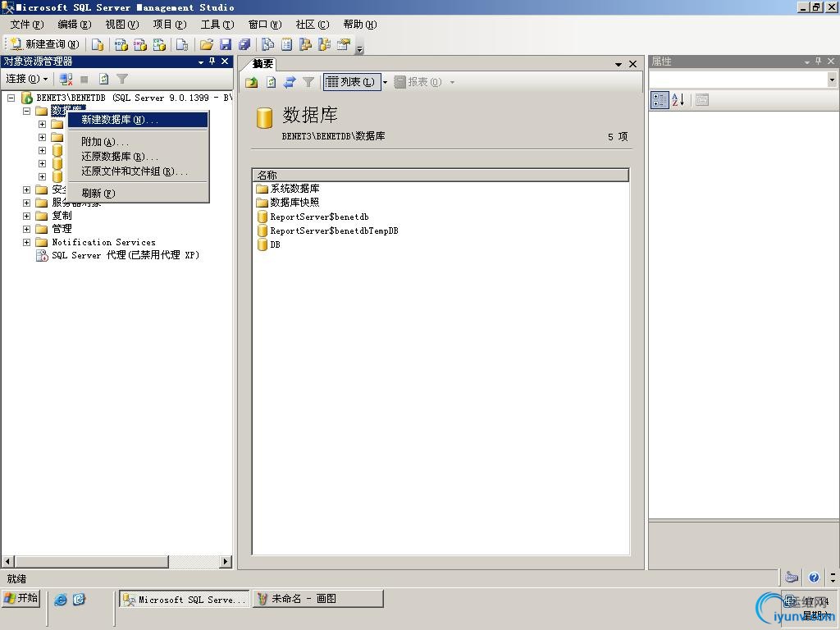
Task: Open the 列表 view dropdown arrow
Action: pos(385,82)
